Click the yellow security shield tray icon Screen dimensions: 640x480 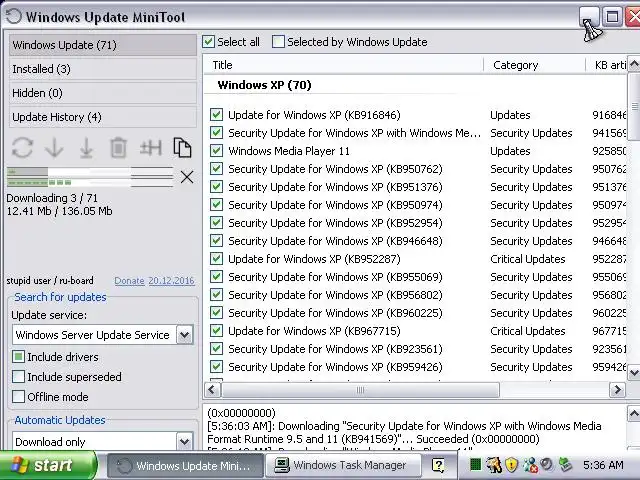coord(511,464)
